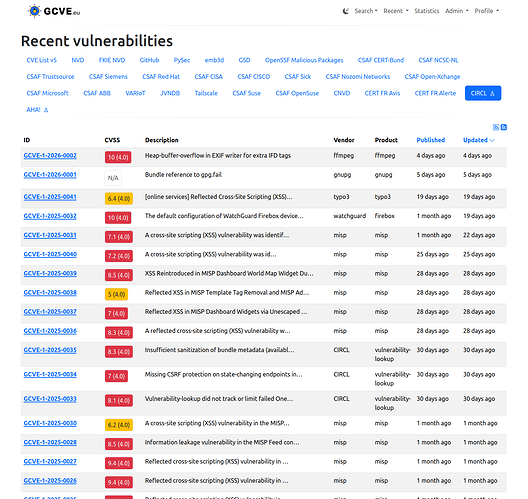This screenshot has width=528, height=499.
Task: Click the icon next to AHA!
Action: 46,110
